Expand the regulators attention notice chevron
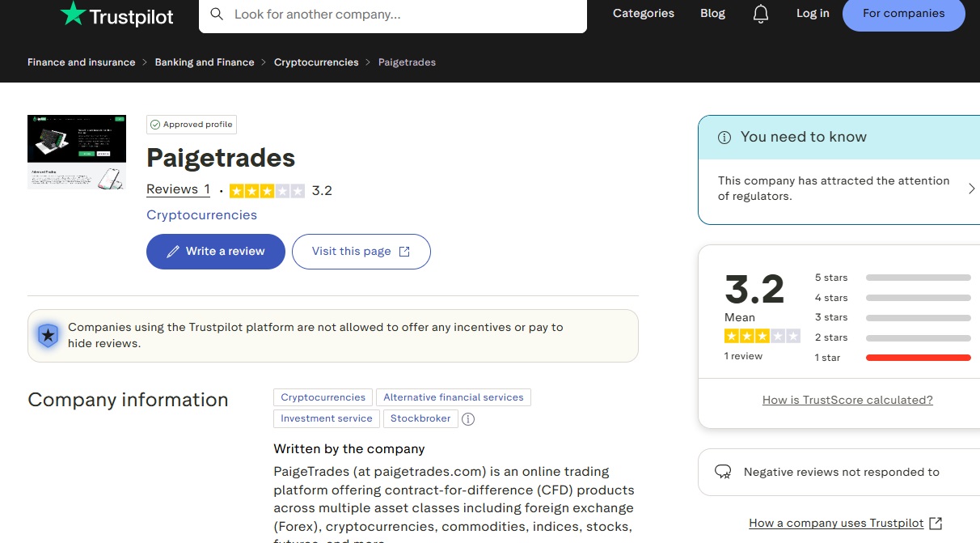The height and width of the screenshot is (543, 980). click(971, 189)
